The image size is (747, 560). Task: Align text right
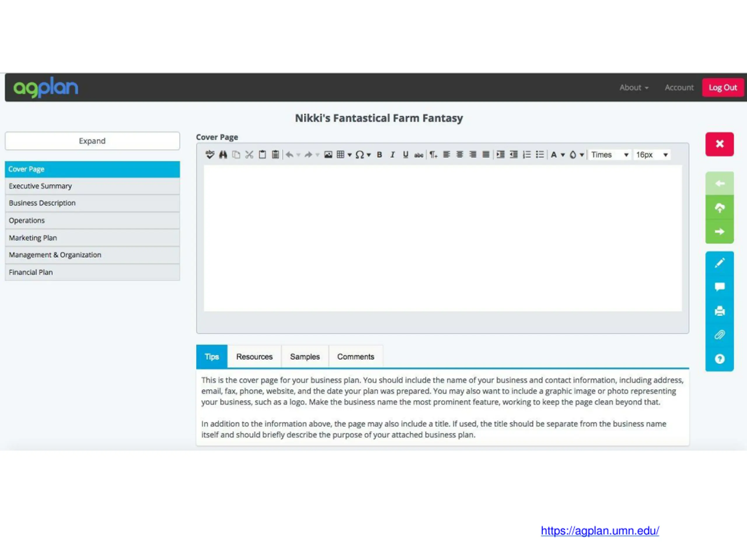(x=473, y=155)
